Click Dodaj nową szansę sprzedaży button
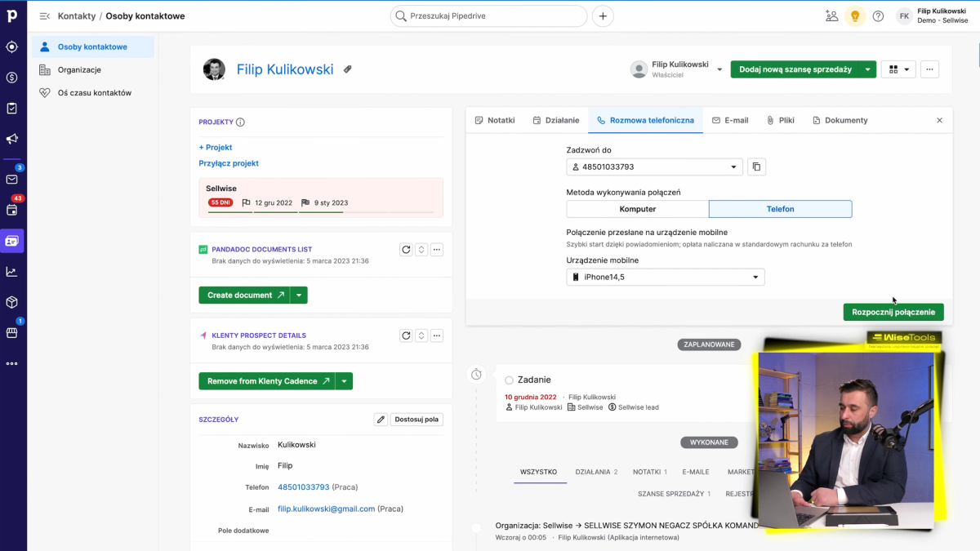 click(x=795, y=69)
